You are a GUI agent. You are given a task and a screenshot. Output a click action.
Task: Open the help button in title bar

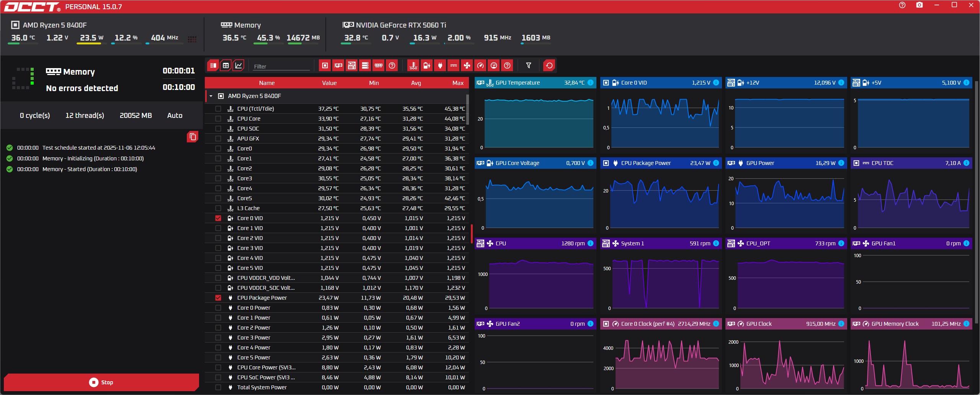(902, 5)
